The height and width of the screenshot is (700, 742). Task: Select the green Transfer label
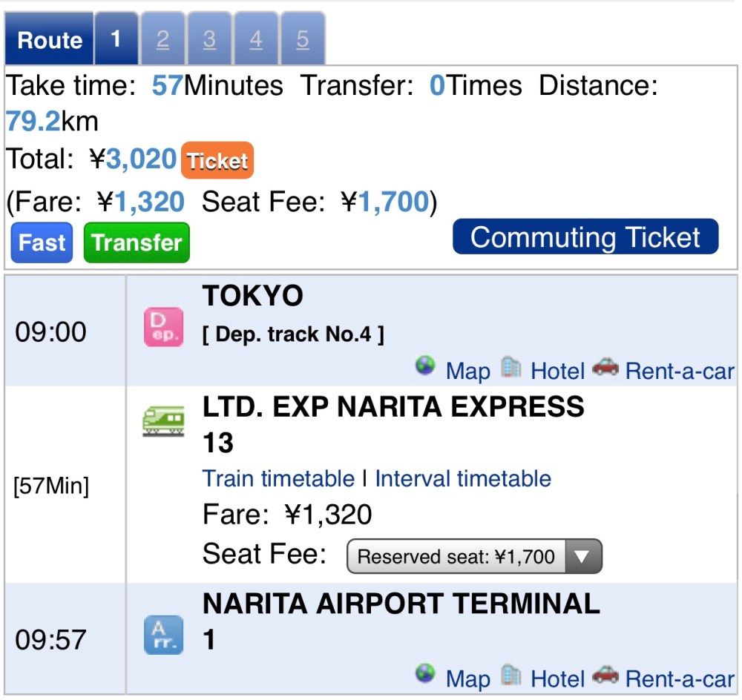coord(137,242)
